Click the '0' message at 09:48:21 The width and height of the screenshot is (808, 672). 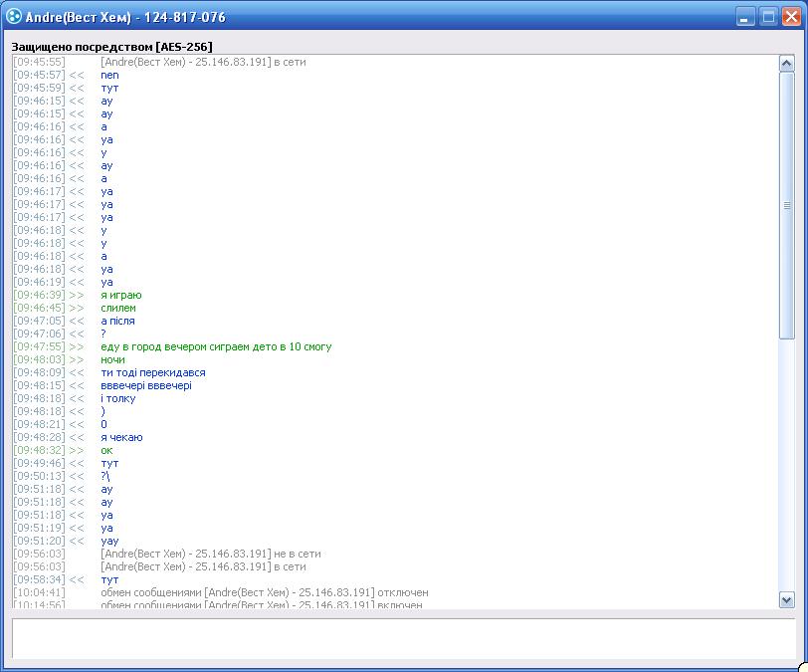[x=103, y=424]
